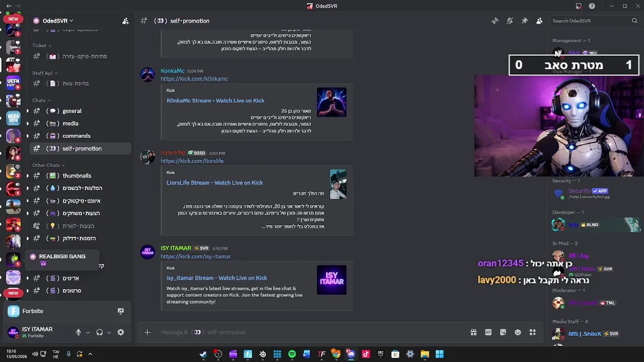Expand threads arrow beside media channel
Screen dimensions: 644x362
point(28,124)
